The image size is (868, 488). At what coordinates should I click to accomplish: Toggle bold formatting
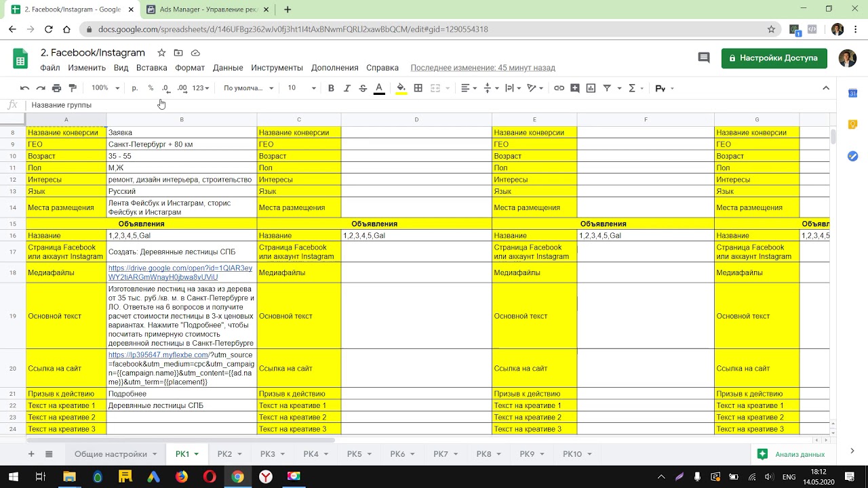331,88
